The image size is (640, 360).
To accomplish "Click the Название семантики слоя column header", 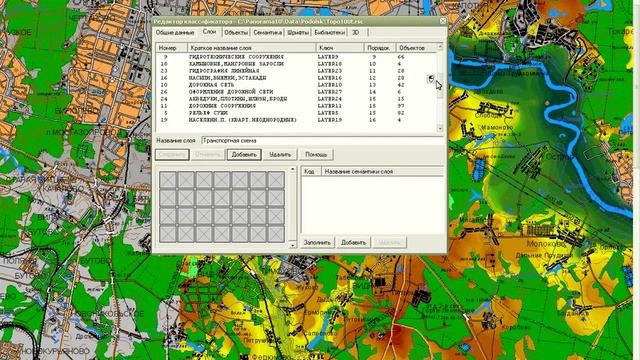I will point(383,172).
